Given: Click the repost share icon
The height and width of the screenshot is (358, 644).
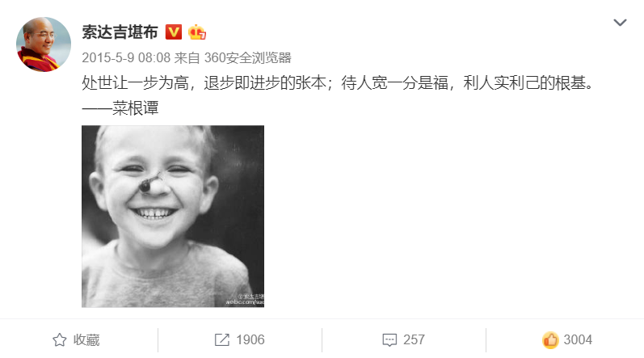Looking at the screenshot, I should [x=222, y=340].
